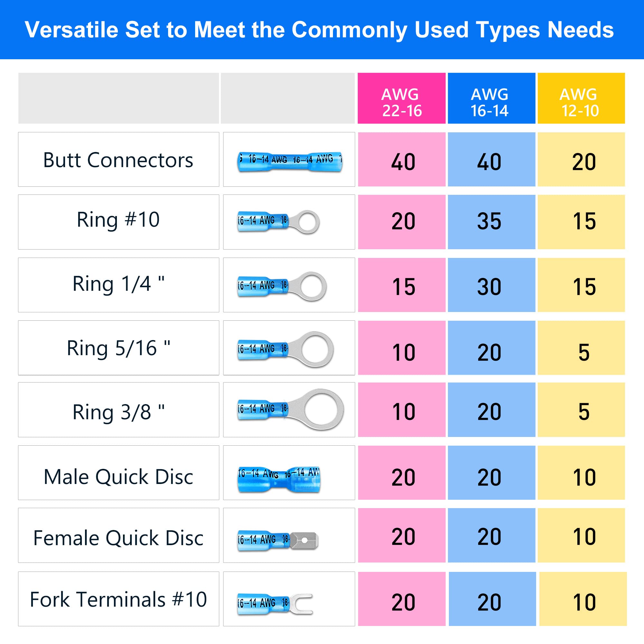The image size is (644, 644).
Task: Click the "Butt Connectors" label
Action: 118,160
